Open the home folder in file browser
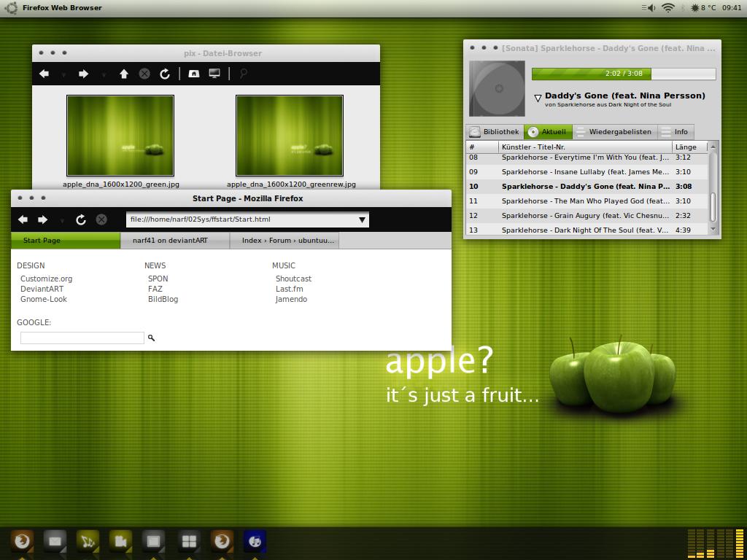Screen dimensions: 747x560 point(193,74)
